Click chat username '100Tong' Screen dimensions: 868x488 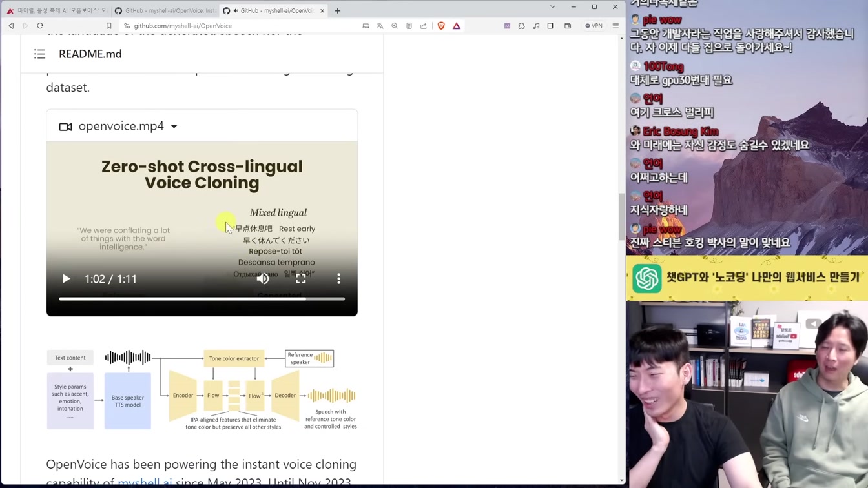point(663,66)
